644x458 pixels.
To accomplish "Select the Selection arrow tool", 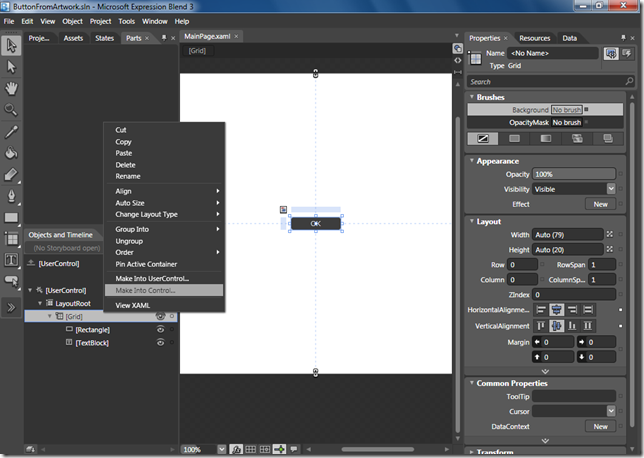I will tap(11, 45).
